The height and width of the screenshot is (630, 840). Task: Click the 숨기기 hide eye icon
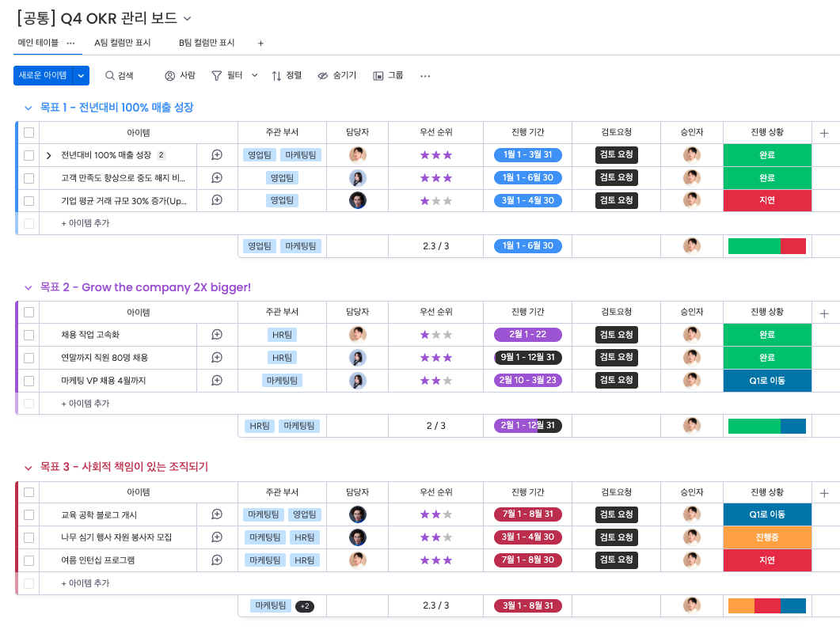click(323, 76)
